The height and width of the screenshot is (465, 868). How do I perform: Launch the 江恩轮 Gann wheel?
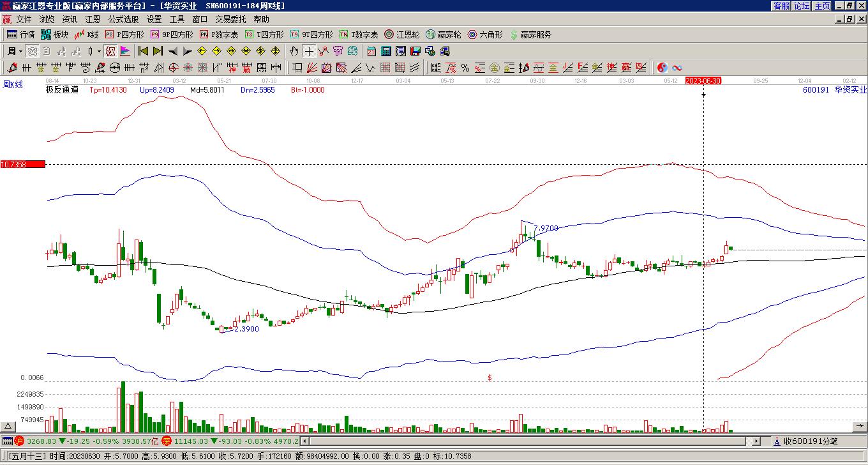[x=402, y=34]
